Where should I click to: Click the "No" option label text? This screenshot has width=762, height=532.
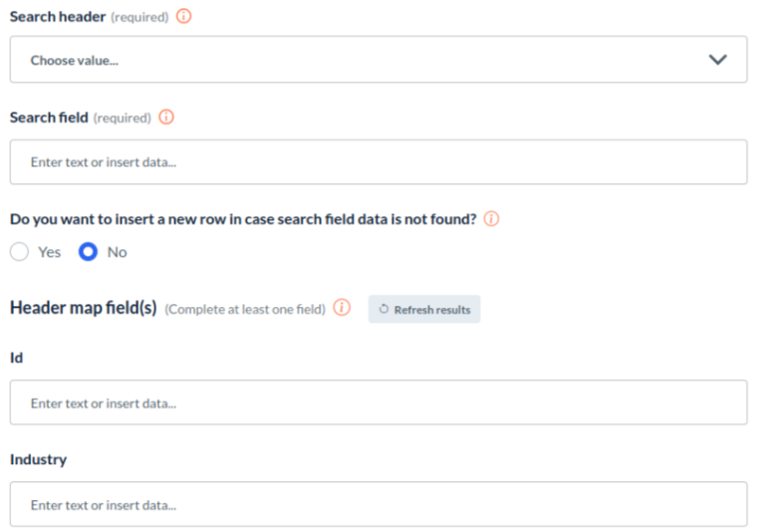click(118, 252)
